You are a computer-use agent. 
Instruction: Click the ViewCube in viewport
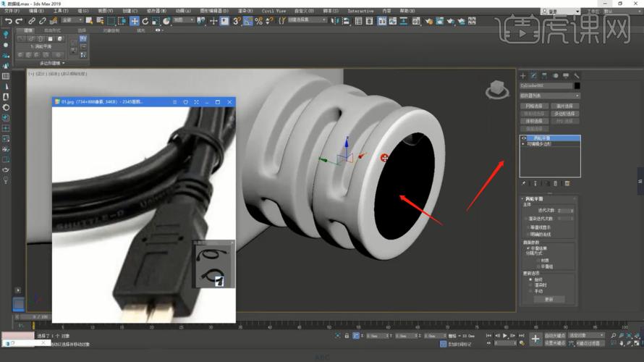point(497,90)
